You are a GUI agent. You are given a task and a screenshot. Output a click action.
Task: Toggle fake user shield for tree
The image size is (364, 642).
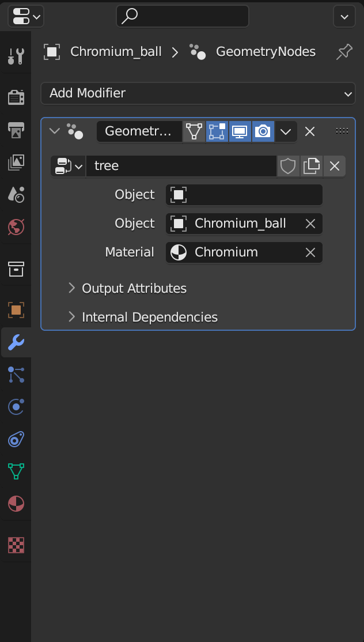289,166
